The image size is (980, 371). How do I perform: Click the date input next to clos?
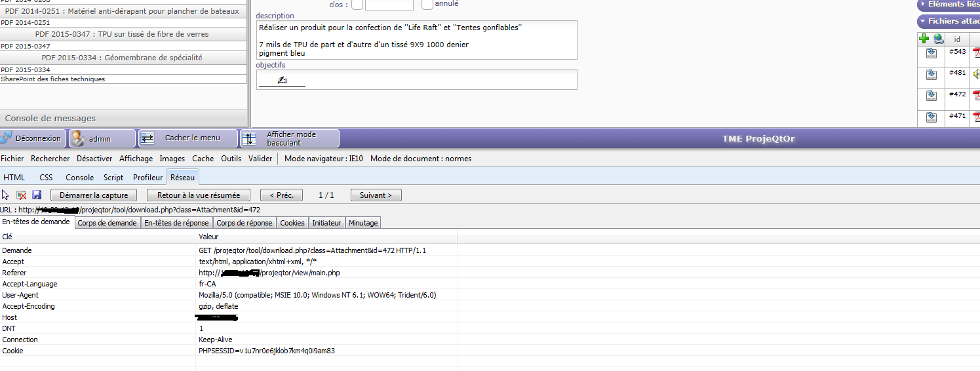tap(389, 5)
